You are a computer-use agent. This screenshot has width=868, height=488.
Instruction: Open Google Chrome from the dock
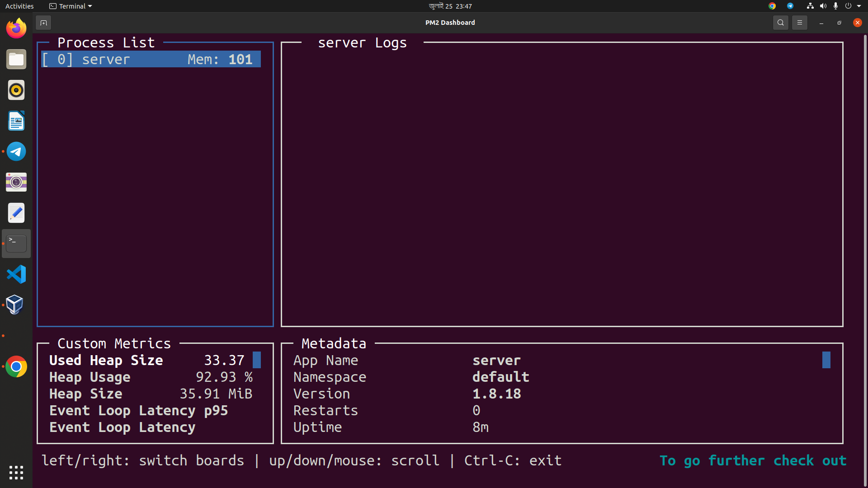16,366
